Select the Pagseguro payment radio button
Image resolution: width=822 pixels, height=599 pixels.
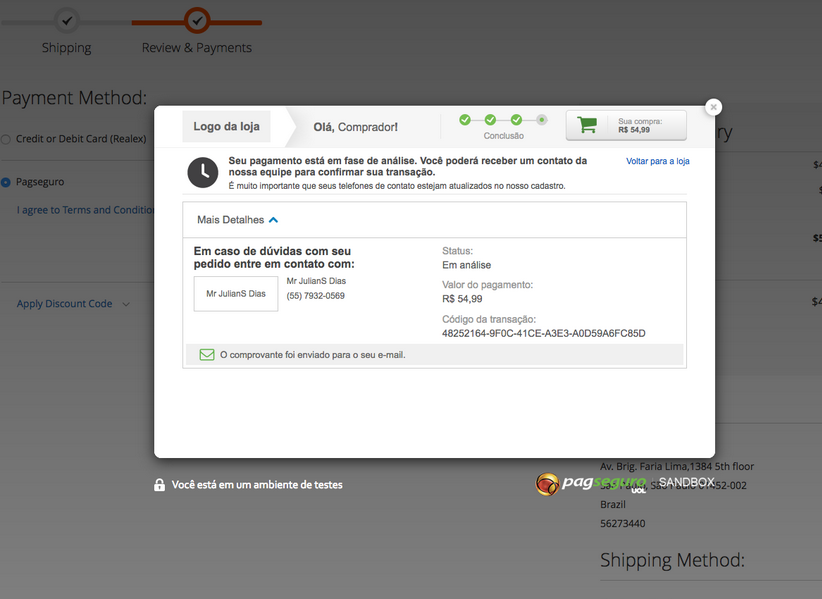pyautogui.click(x=6, y=182)
